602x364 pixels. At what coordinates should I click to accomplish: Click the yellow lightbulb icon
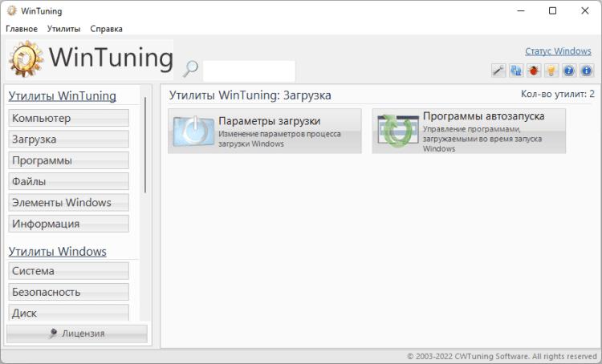[x=551, y=71]
